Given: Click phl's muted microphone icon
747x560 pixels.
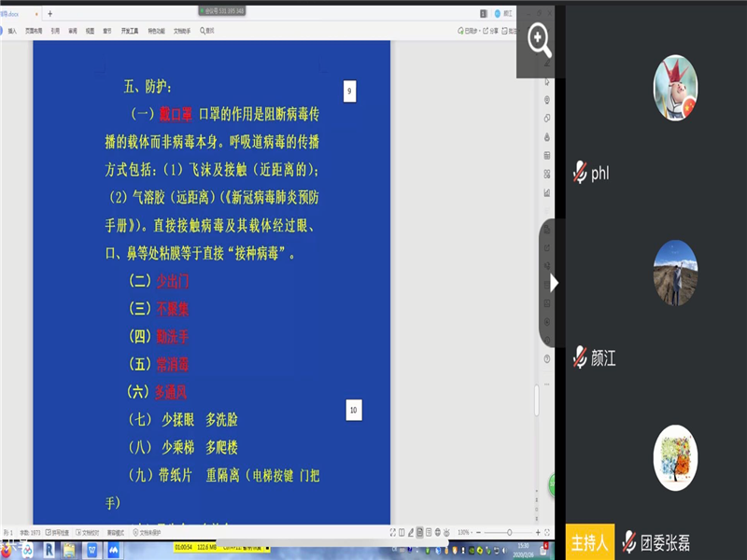Looking at the screenshot, I should (580, 172).
